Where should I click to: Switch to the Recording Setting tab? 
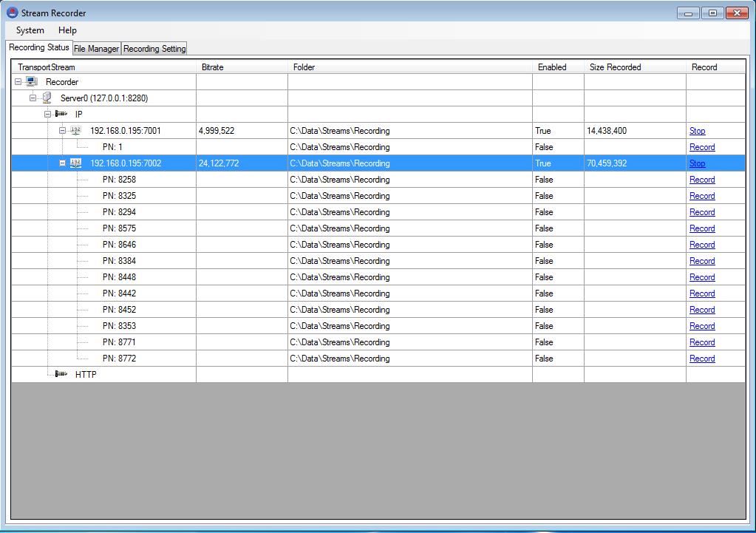154,49
